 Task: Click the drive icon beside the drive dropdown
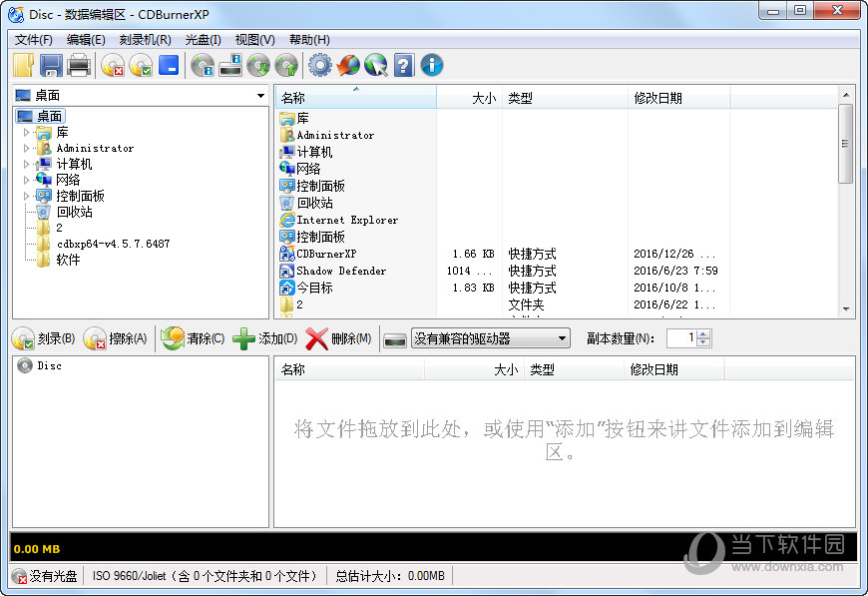click(395, 339)
